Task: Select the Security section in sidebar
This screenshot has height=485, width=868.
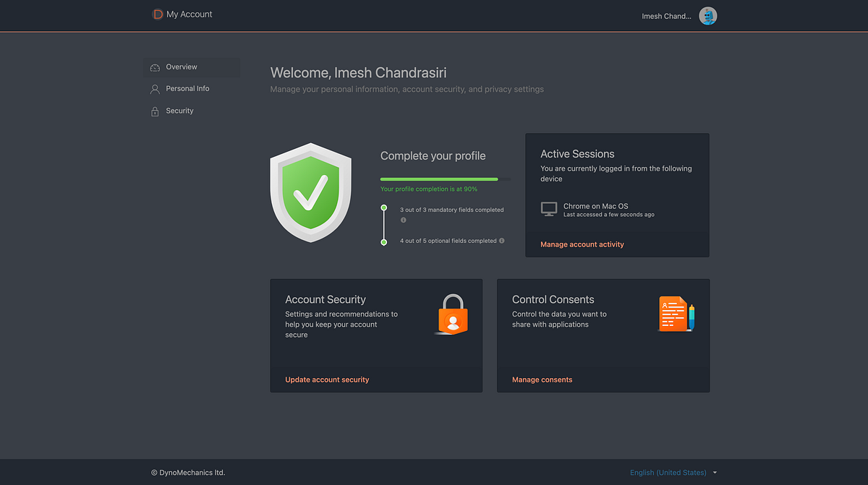Action: coord(179,111)
